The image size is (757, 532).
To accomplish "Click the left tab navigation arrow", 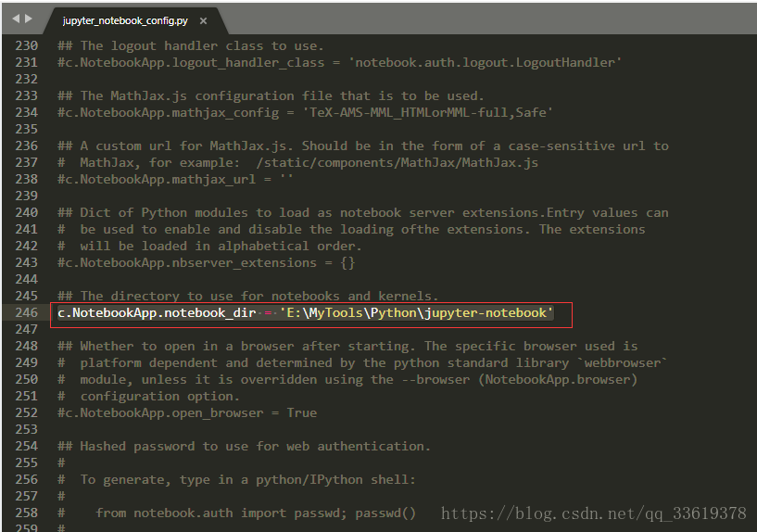I will [x=16, y=19].
